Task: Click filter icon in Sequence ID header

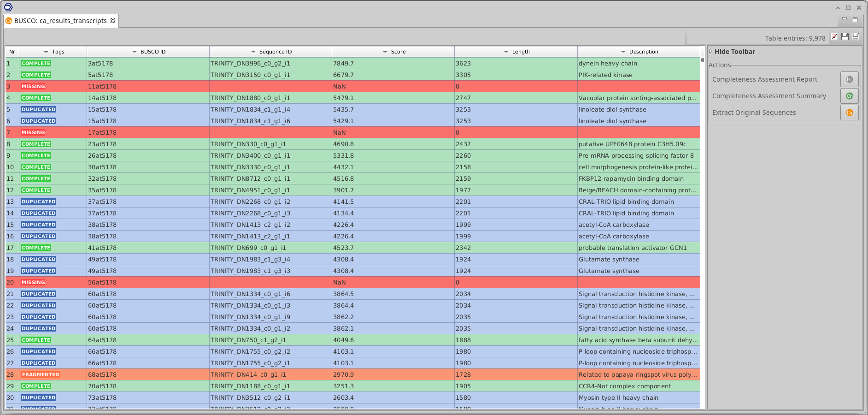Action: tap(253, 52)
